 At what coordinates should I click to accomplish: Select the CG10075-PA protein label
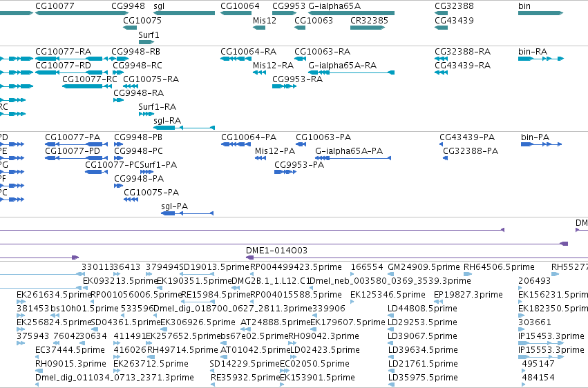151,193
